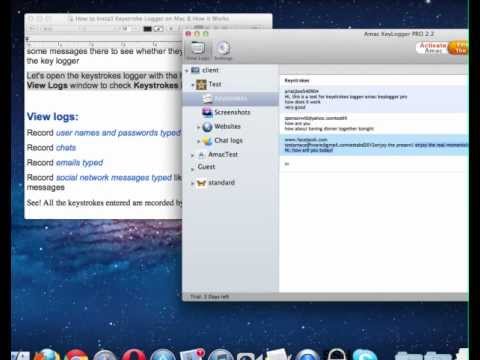
Task: Click the Activate Amac button
Action: tap(433, 48)
